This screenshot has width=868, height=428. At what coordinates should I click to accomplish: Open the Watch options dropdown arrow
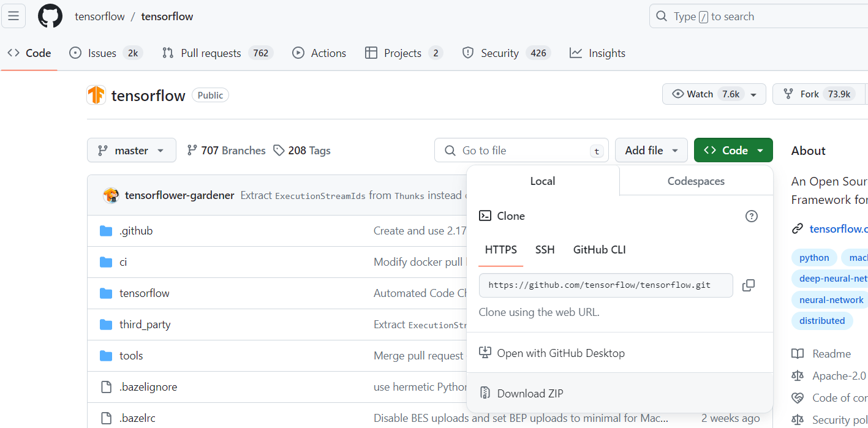coord(753,94)
